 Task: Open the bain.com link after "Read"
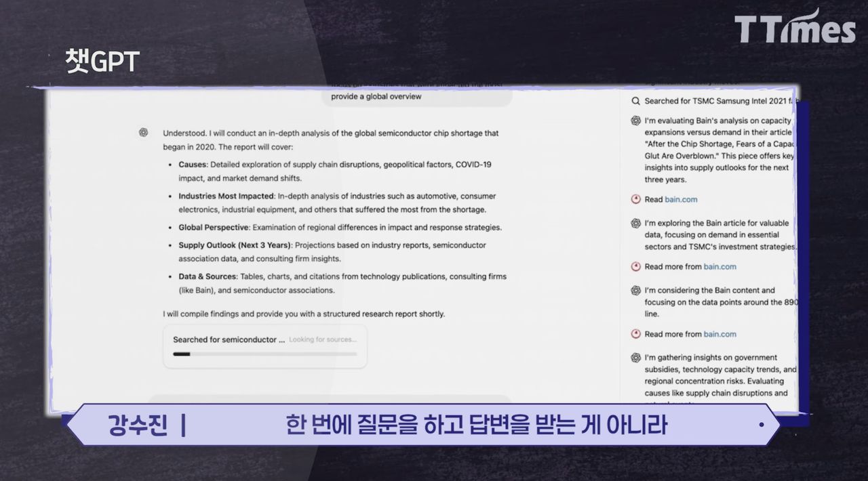pyautogui.click(x=681, y=199)
